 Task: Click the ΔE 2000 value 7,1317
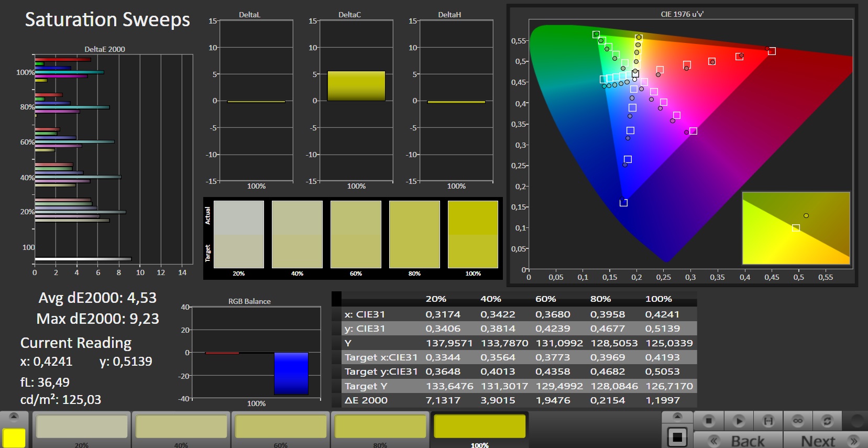pos(443,400)
